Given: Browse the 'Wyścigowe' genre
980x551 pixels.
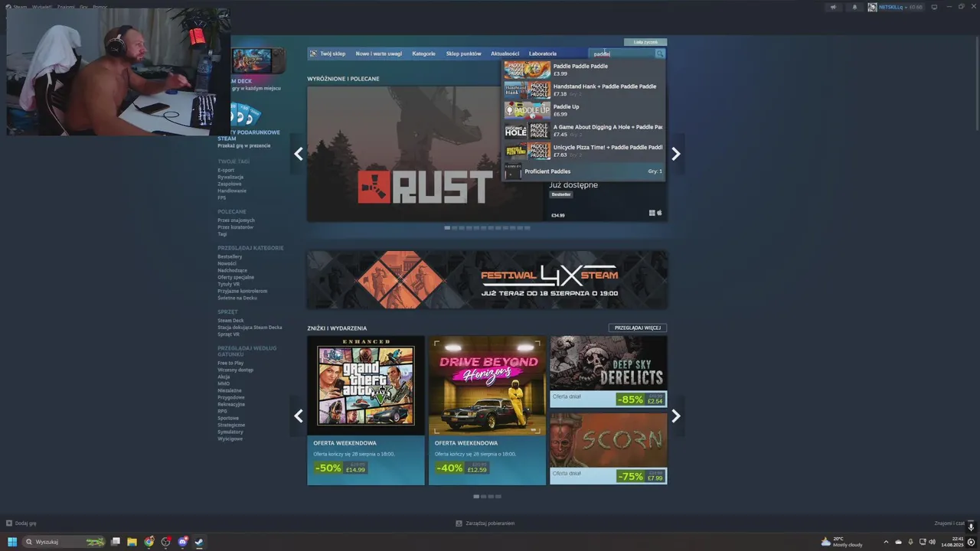Looking at the screenshot, I should (230, 439).
